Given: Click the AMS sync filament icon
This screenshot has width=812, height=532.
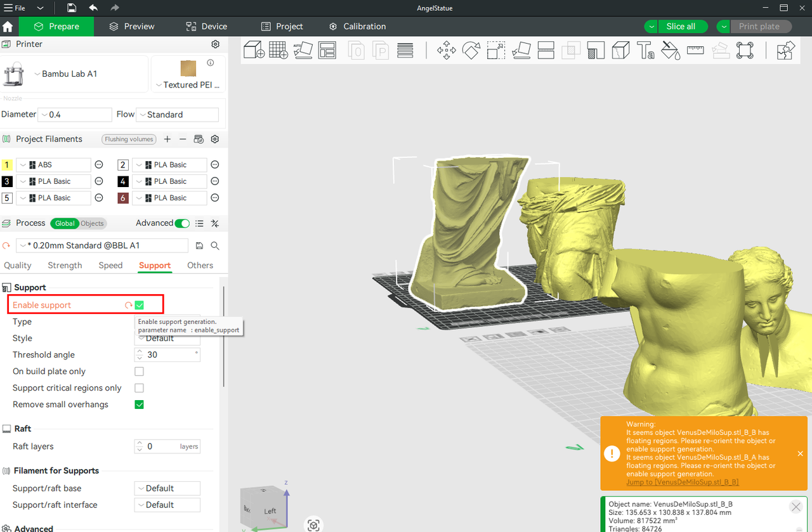Looking at the screenshot, I should [x=199, y=139].
